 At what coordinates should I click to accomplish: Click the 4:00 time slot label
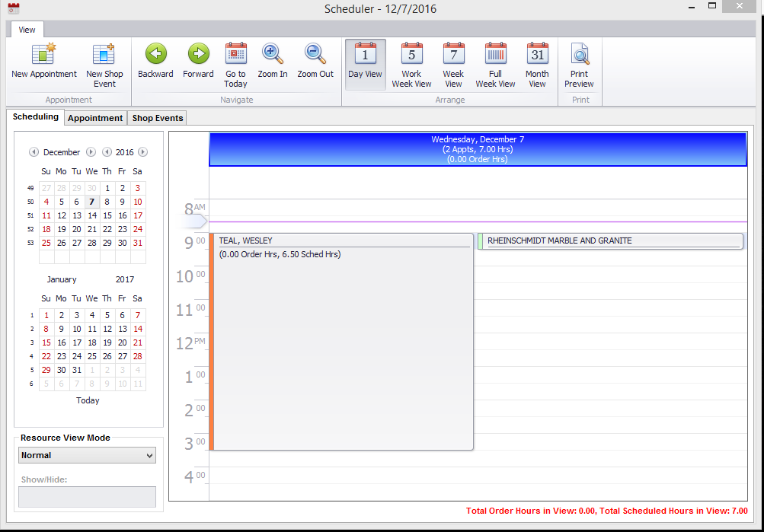(195, 477)
